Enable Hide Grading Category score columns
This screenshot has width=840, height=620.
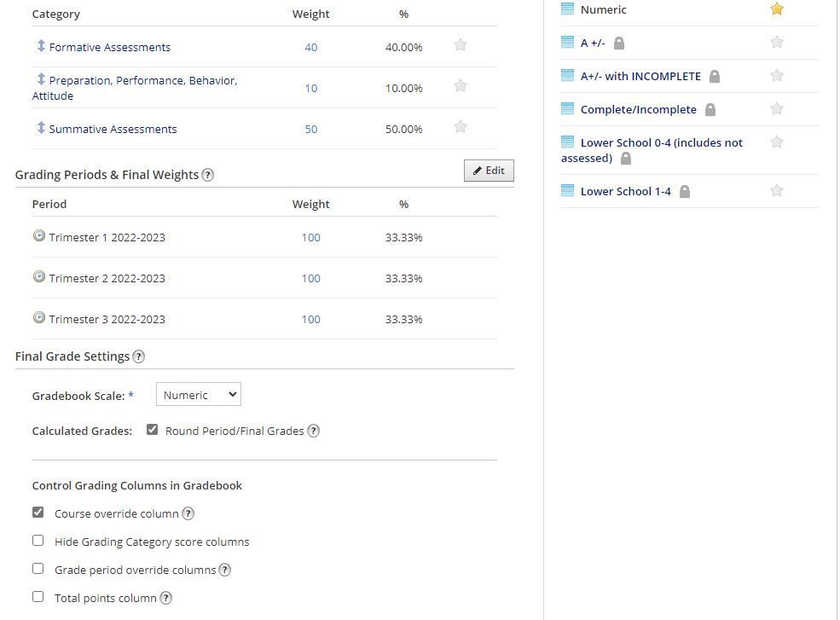click(x=38, y=541)
